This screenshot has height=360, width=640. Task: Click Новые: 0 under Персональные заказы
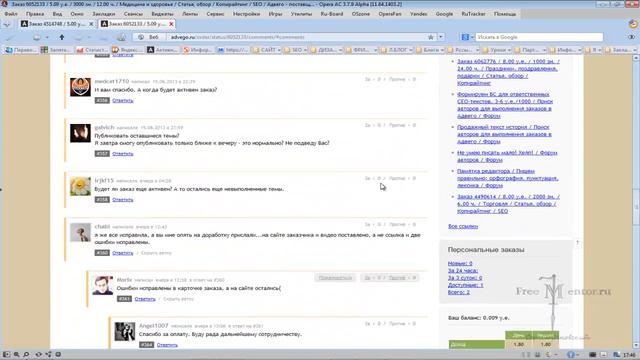point(460,264)
